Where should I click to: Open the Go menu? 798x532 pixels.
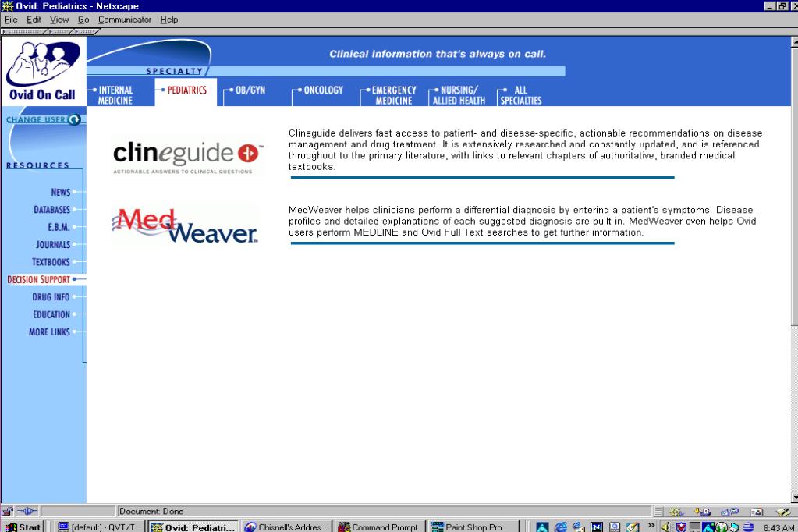pos(83,20)
